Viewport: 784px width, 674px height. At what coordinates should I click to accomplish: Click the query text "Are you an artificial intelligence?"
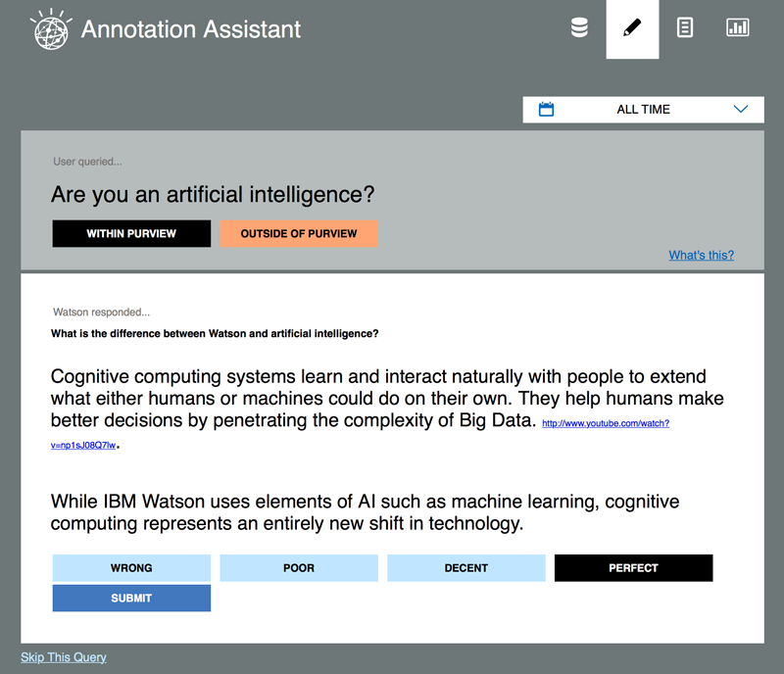point(213,195)
